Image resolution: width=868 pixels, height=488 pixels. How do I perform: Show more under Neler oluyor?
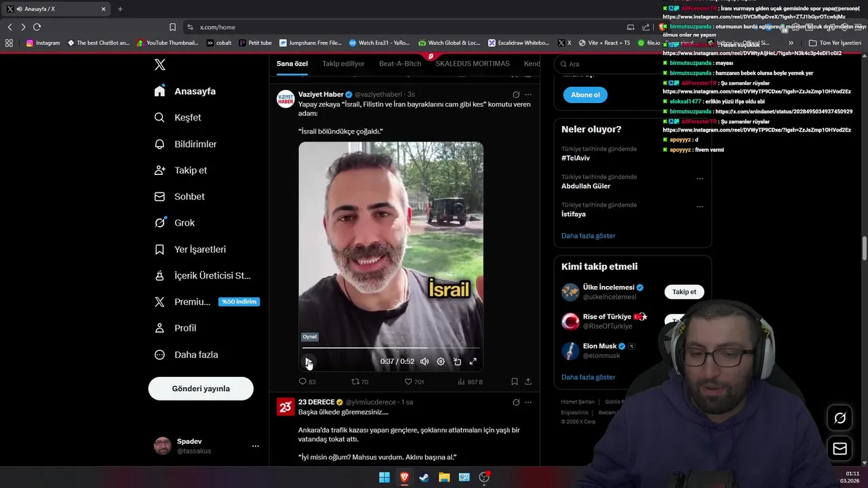(589, 236)
